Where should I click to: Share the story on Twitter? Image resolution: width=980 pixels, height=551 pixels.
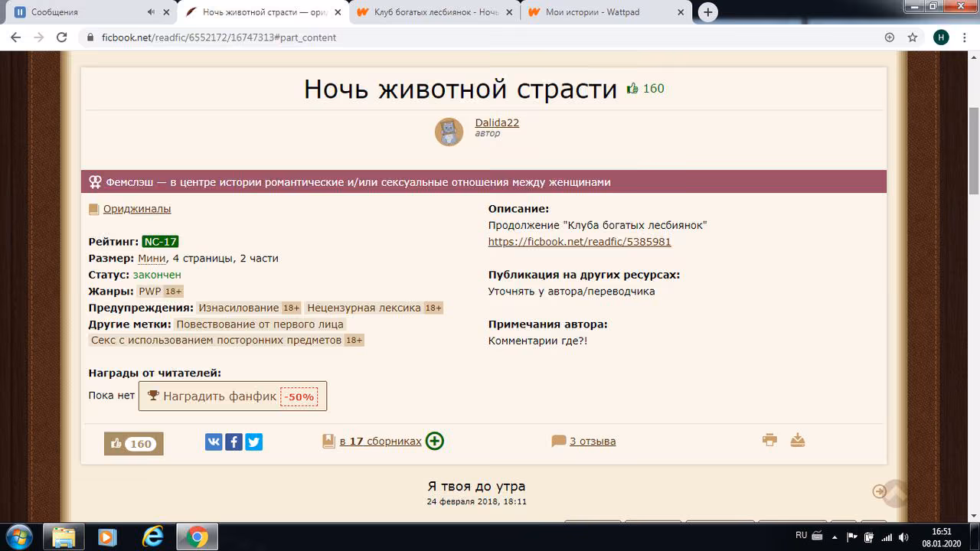pos(253,442)
